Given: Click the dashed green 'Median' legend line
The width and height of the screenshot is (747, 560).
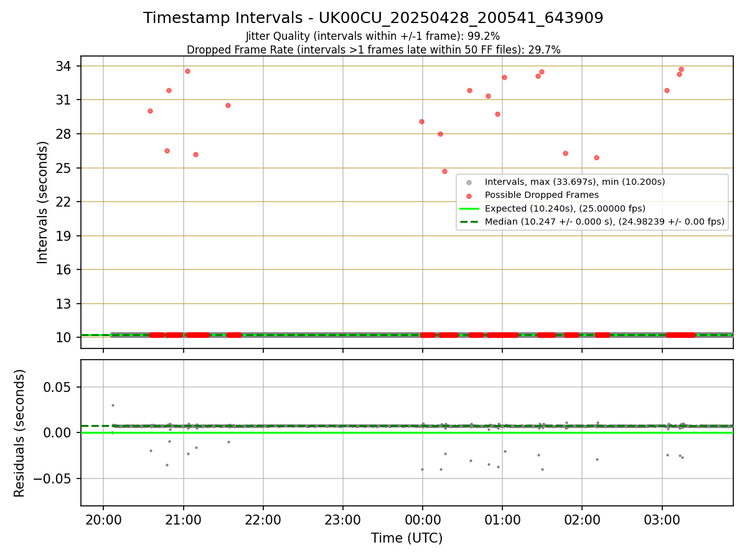Looking at the screenshot, I should [468, 222].
